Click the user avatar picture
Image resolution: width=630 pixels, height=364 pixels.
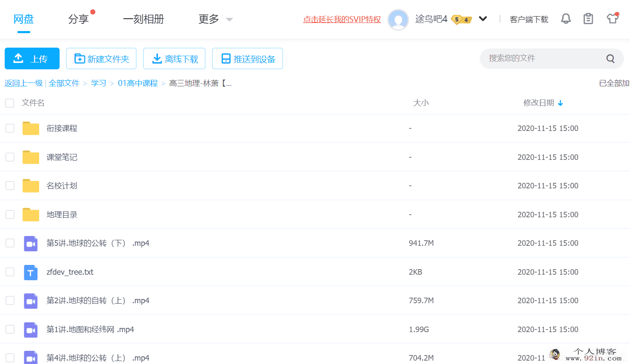point(398,20)
